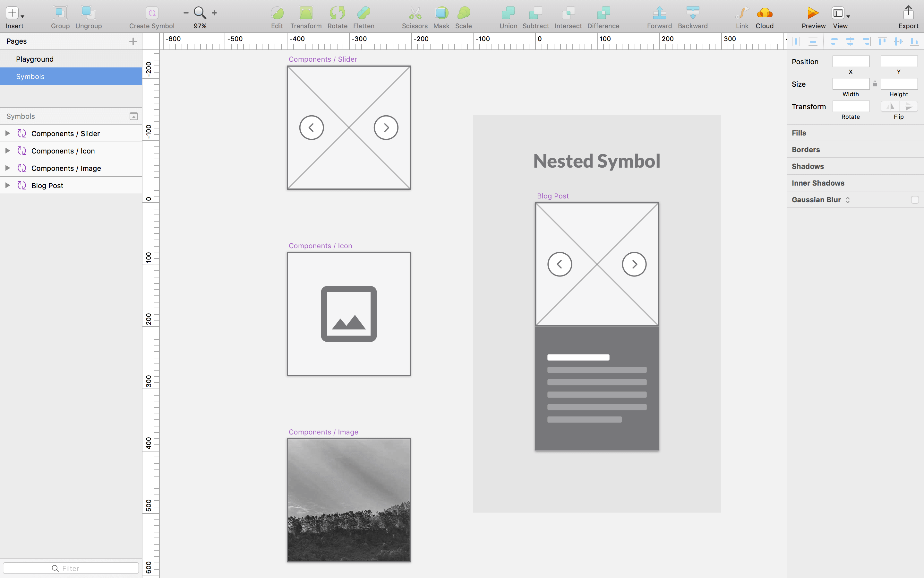Apply the Difference boolean operation
This screenshot has width=924, height=578.
[x=603, y=13]
